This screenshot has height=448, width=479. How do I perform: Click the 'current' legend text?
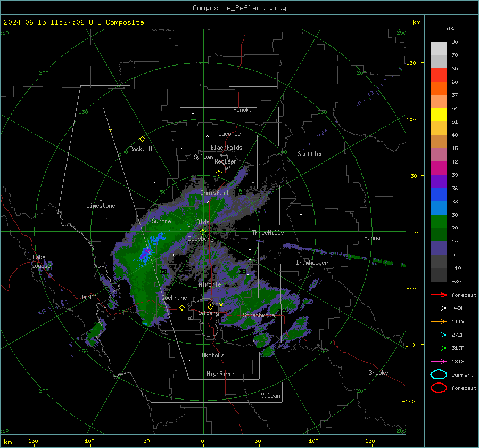pyautogui.click(x=463, y=374)
